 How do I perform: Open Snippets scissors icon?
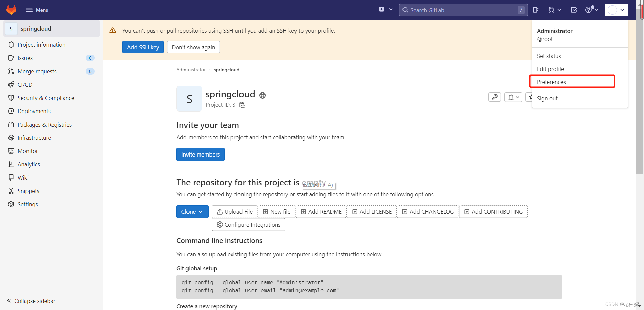click(11, 191)
